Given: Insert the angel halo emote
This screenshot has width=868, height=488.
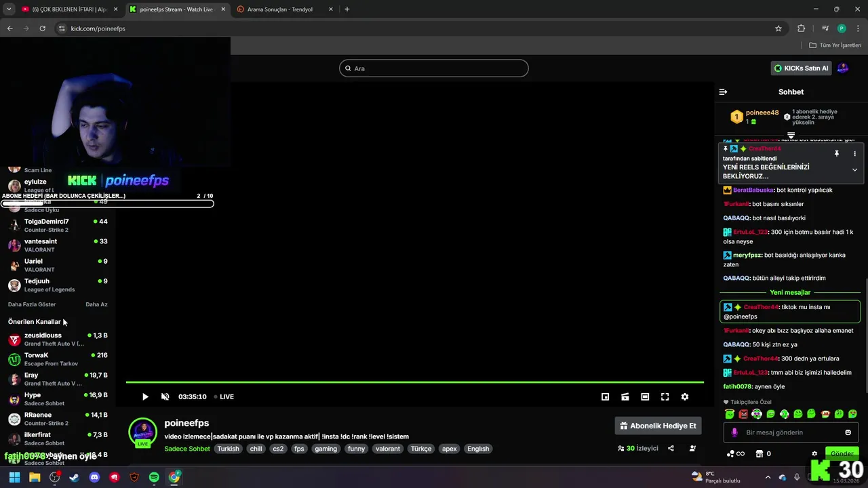Looking at the screenshot, I should (730, 414).
